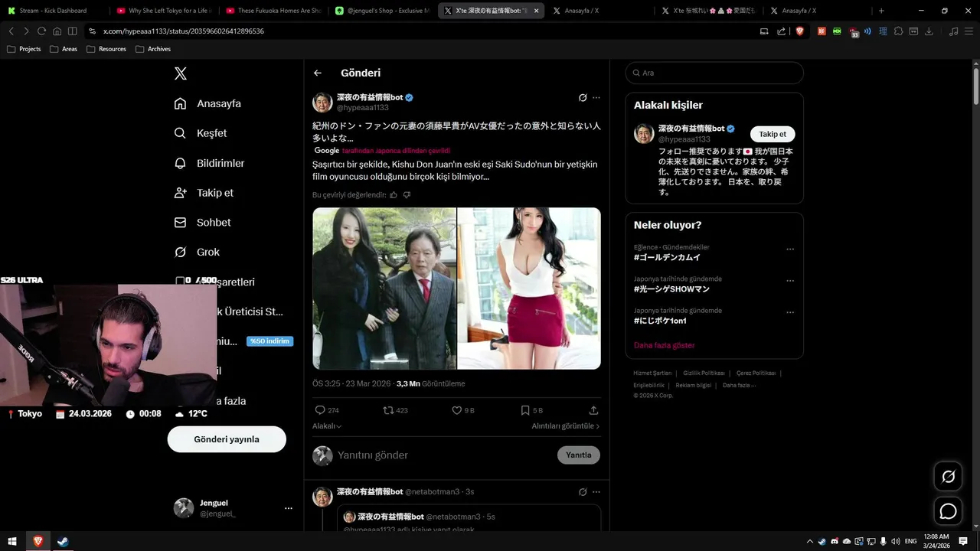The image size is (980, 551).
Task: Click the Yanıtla button
Action: pyautogui.click(x=578, y=455)
